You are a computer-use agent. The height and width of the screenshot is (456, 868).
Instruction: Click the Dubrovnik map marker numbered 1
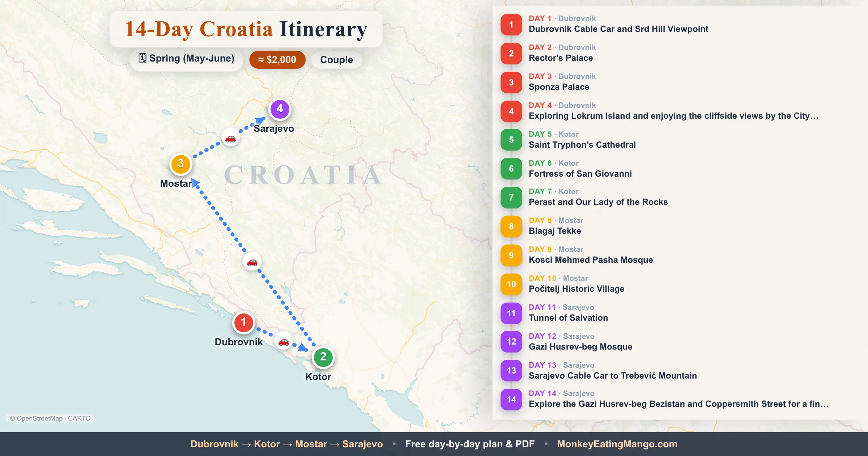coord(244,323)
